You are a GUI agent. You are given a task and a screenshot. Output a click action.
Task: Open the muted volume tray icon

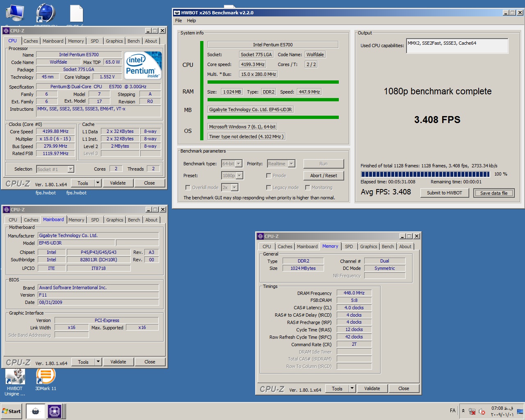482,411
